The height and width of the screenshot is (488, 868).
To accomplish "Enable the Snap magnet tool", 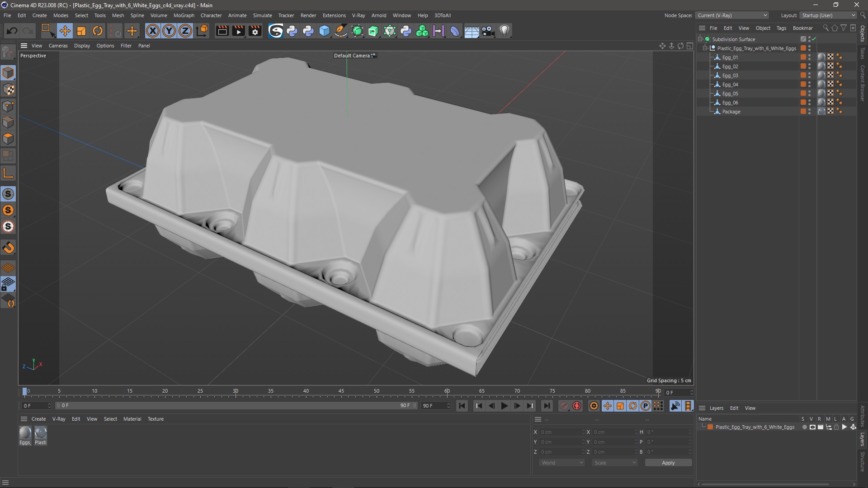I will (9, 248).
